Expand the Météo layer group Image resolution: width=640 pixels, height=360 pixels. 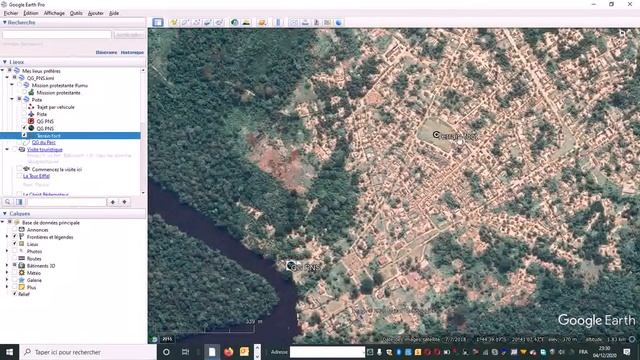[x=7, y=273]
